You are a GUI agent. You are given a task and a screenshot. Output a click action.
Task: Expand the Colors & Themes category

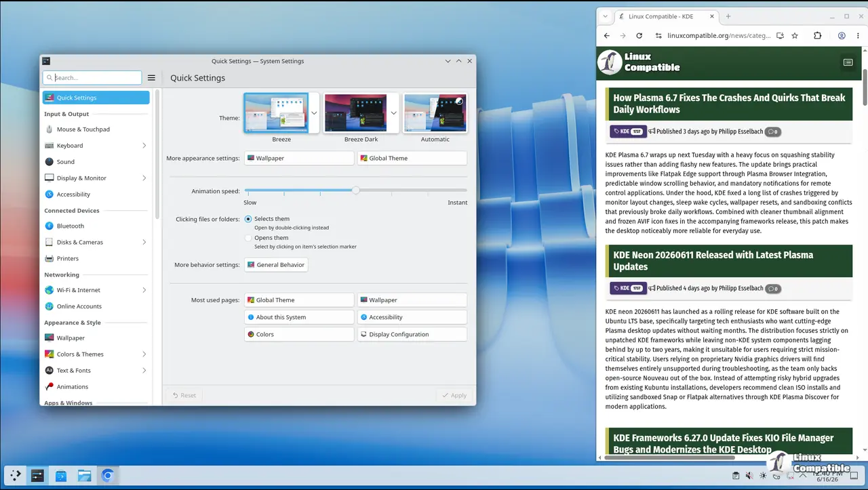(x=144, y=354)
